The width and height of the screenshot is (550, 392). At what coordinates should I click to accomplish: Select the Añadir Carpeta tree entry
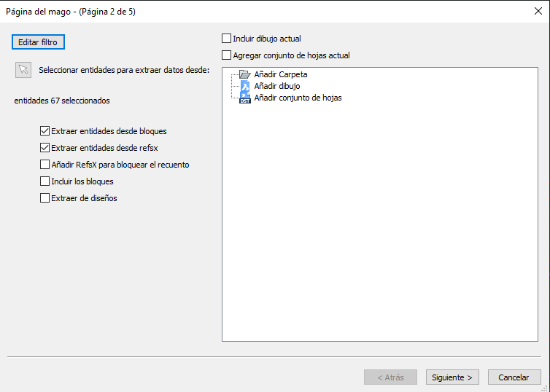click(x=281, y=74)
